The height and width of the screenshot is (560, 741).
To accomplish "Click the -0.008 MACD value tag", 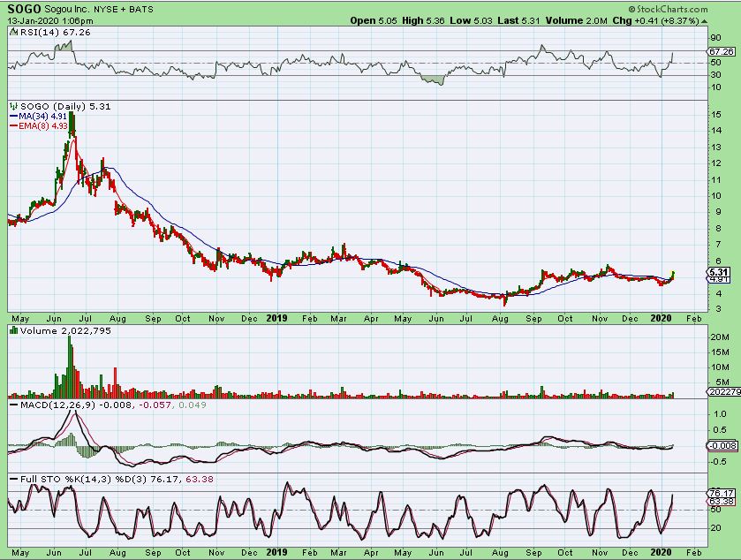I will (722, 445).
